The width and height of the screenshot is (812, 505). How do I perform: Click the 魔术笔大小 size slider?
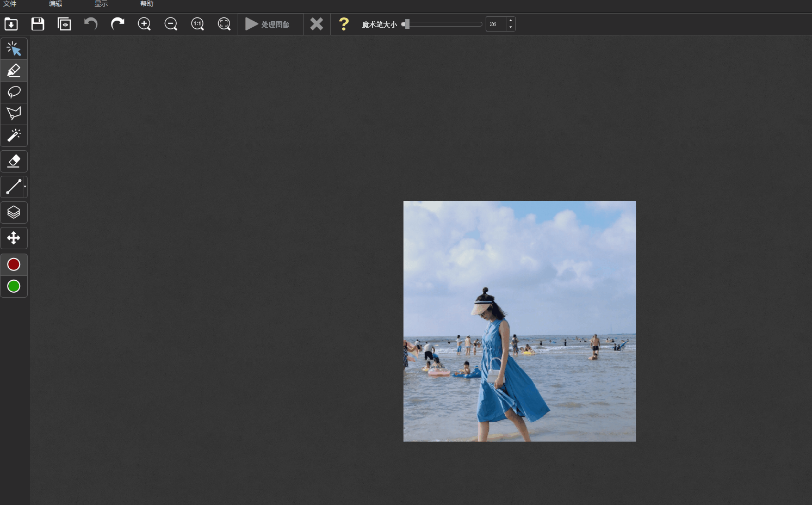(442, 24)
